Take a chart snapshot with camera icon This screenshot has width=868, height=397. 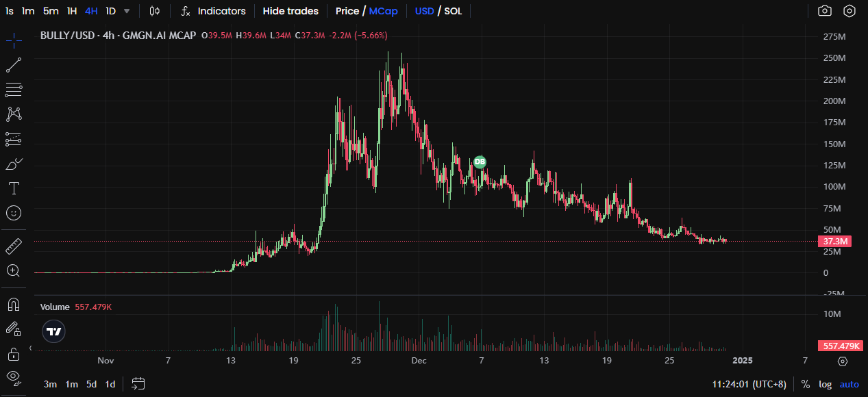tap(825, 11)
